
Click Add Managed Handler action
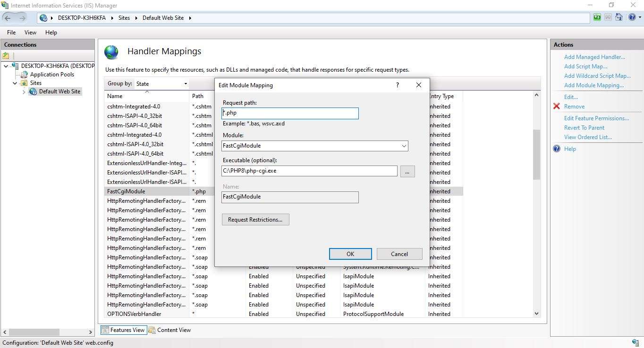[x=594, y=57]
